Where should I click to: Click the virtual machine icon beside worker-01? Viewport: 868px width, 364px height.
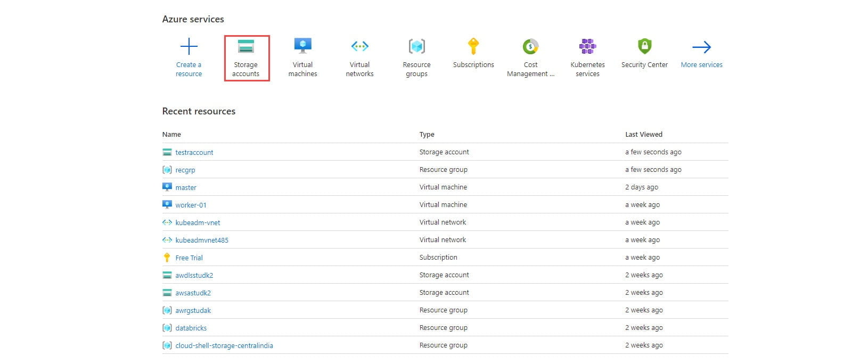click(x=167, y=205)
